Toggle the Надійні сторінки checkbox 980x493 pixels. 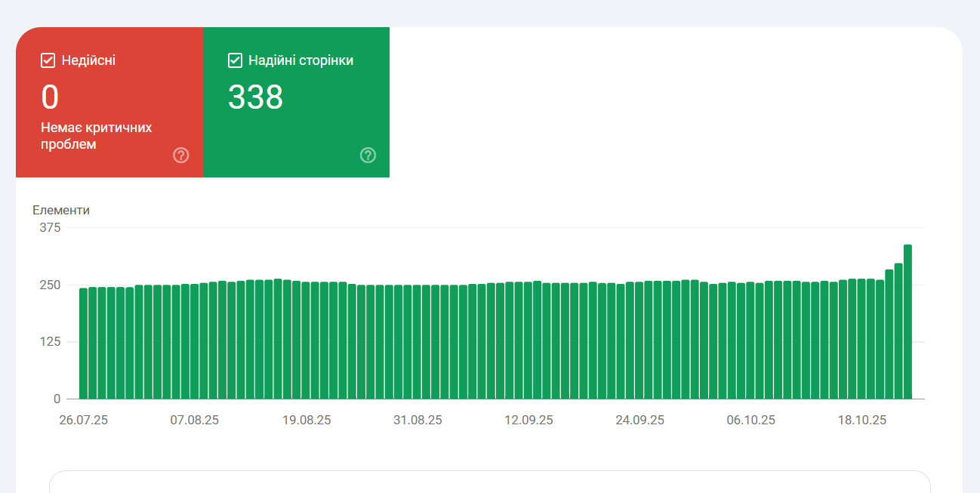[235, 60]
